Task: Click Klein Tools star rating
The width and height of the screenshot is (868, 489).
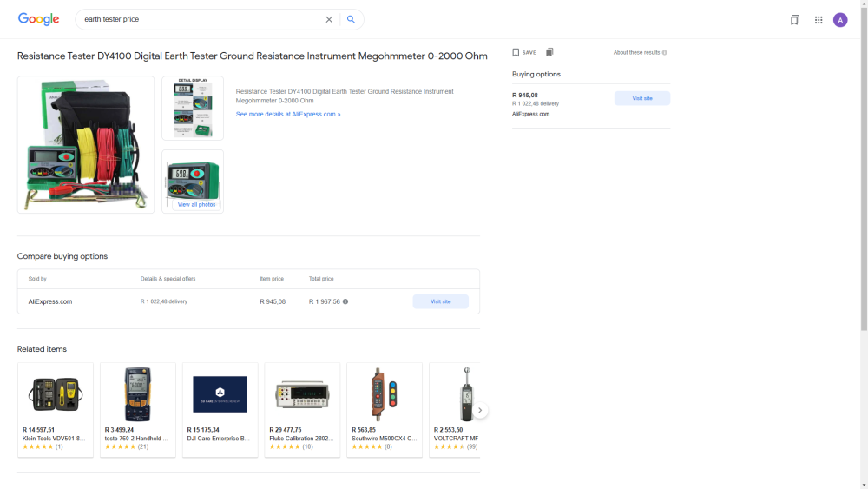Action: click(x=37, y=447)
